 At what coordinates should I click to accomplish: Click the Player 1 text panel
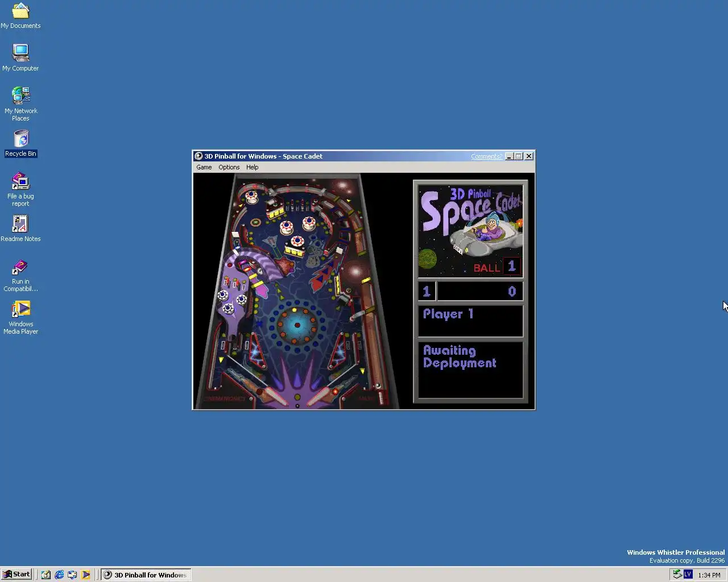(x=470, y=321)
